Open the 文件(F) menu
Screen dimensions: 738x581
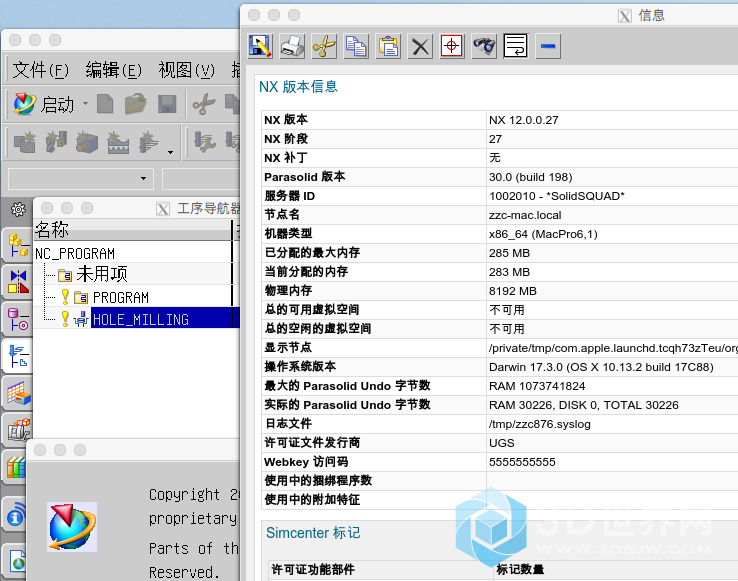[x=40, y=70]
